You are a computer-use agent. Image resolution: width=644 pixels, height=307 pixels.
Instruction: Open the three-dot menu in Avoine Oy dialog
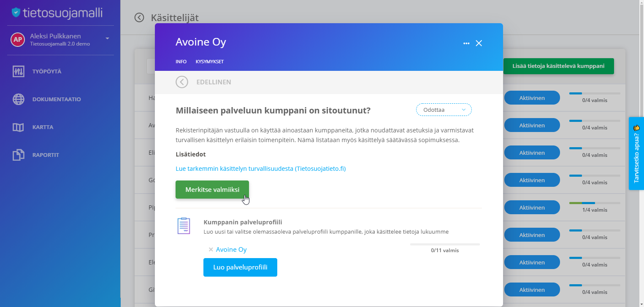466,43
